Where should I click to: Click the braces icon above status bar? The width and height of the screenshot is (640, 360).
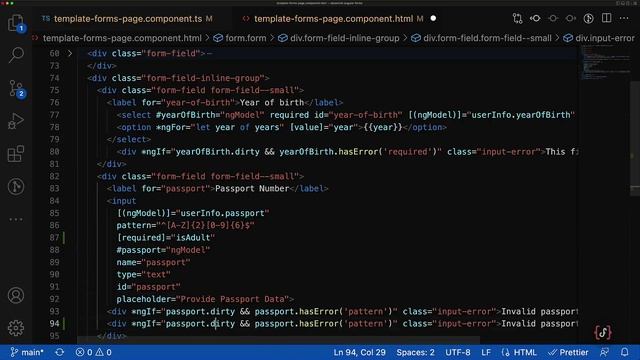pyautogui.click(x=603, y=333)
